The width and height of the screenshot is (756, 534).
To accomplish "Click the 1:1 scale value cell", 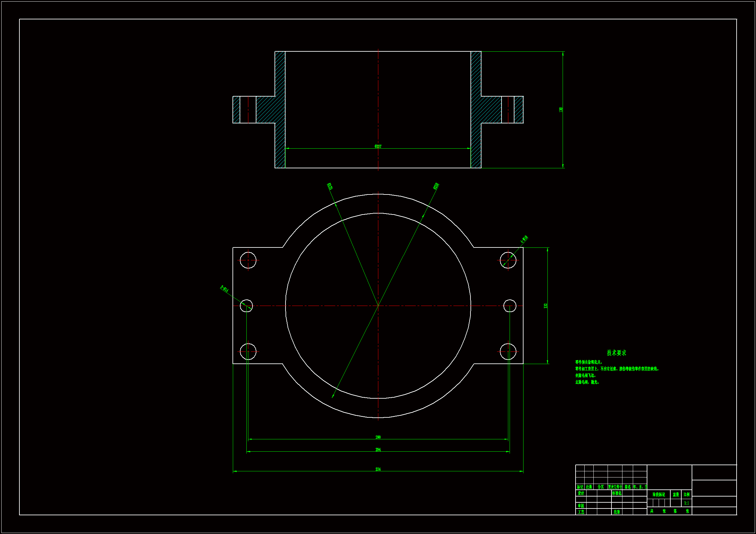I will coord(686,503).
